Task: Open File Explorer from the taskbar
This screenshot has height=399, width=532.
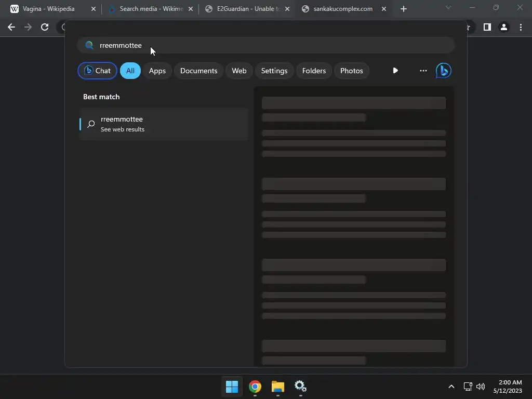Action: [x=278, y=387]
